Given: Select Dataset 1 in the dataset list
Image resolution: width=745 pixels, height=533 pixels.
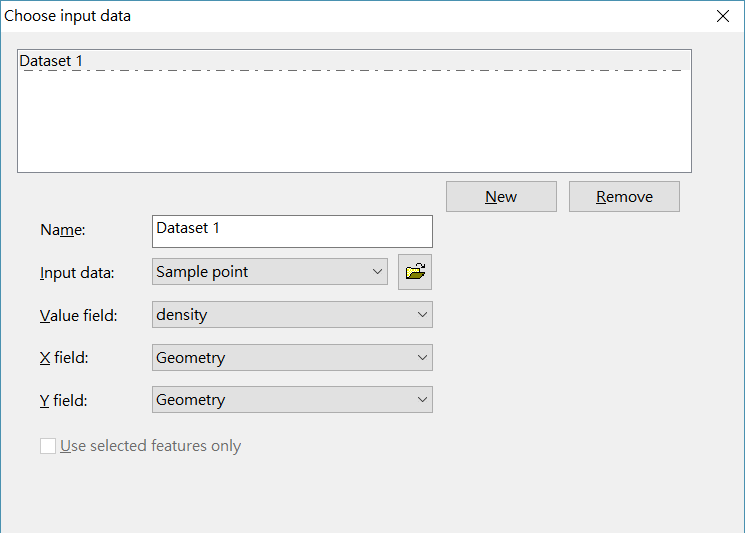Looking at the screenshot, I should point(354,61).
